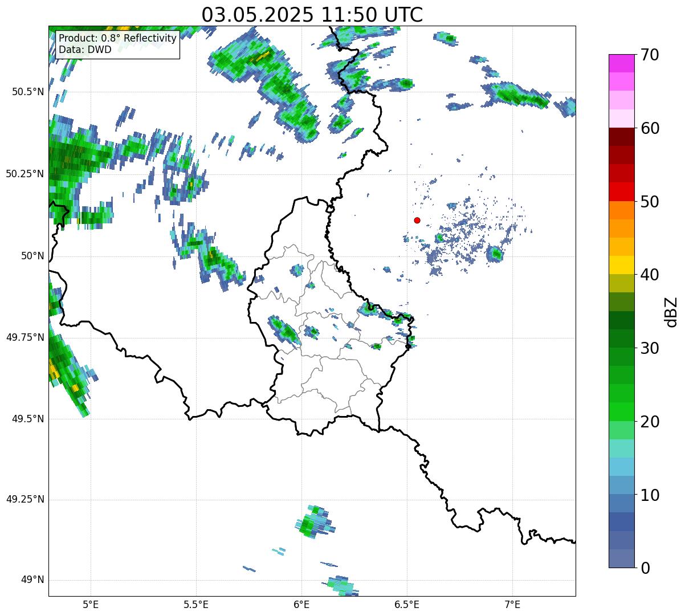Click the colorbar tick label 0
Image resolution: width=685 pixels, height=616 pixels.
pos(645,568)
